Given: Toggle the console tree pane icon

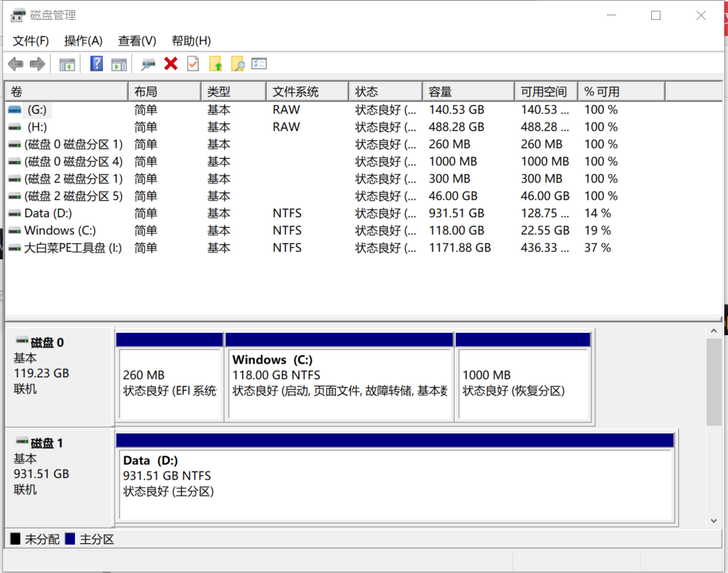Looking at the screenshot, I should click(68, 64).
